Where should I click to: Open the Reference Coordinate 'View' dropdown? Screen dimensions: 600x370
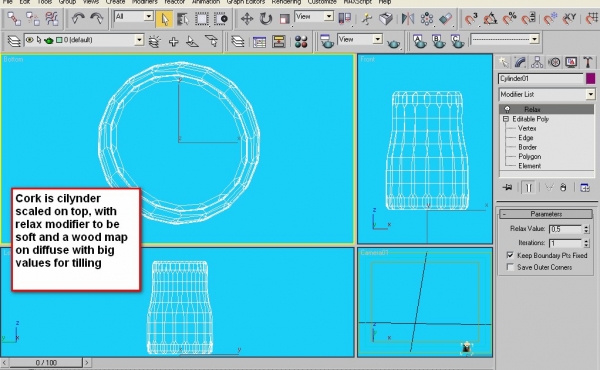[x=328, y=16]
